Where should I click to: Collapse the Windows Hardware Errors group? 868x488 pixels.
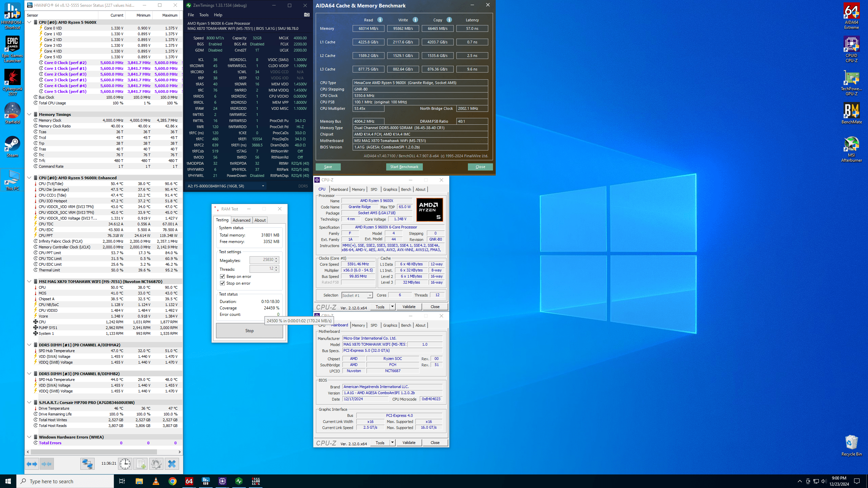[29, 437]
